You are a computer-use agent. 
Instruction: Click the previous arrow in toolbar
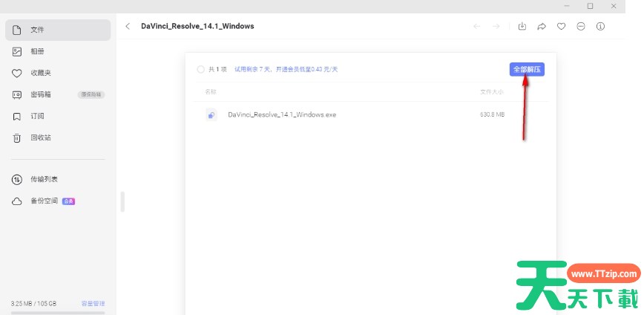(476, 26)
